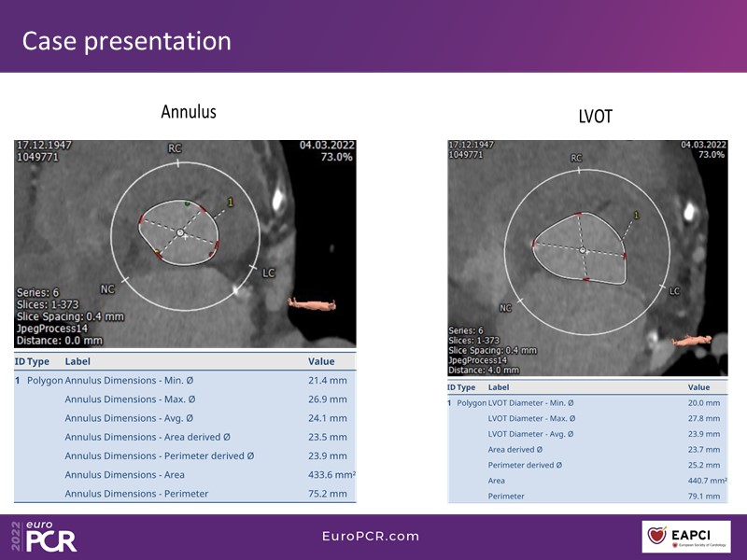The image size is (747, 560).
Task: Open the EuroPCR.com link
Action: click(371, 537)
